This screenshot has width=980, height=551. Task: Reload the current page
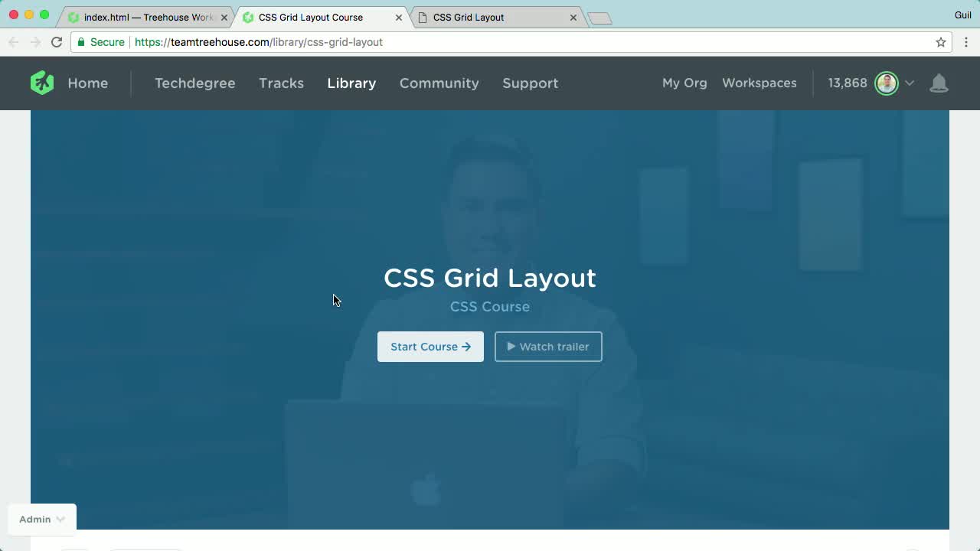click(57, 42)
